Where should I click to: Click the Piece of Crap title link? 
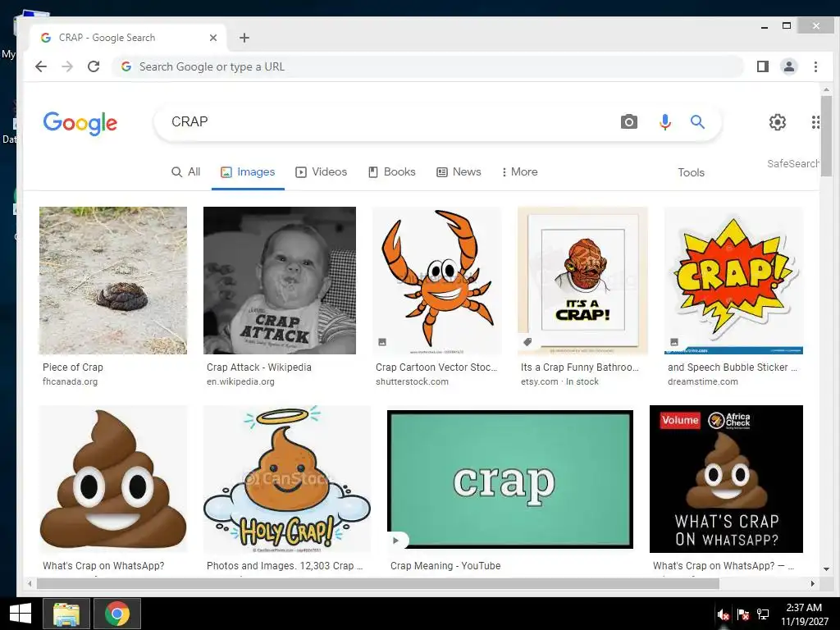pyautogui.click(x=73, y=367)
